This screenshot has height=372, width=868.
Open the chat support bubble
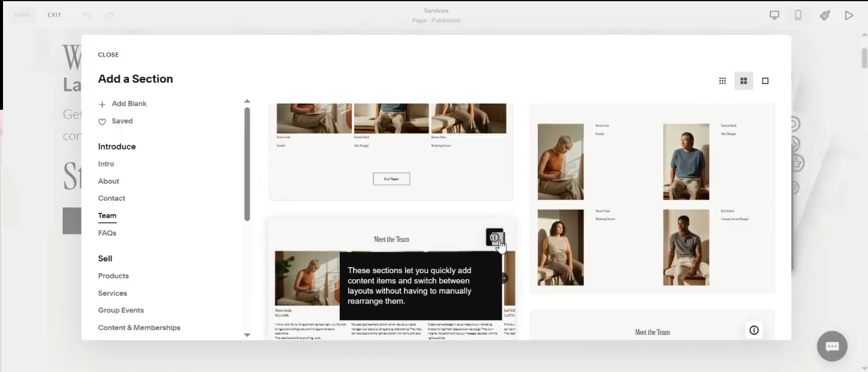tap(832, 346)
